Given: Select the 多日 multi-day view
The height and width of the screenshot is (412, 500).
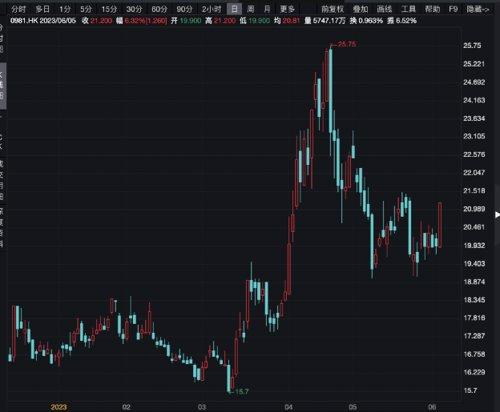Looking at the screenshot, I should [42, 9].
